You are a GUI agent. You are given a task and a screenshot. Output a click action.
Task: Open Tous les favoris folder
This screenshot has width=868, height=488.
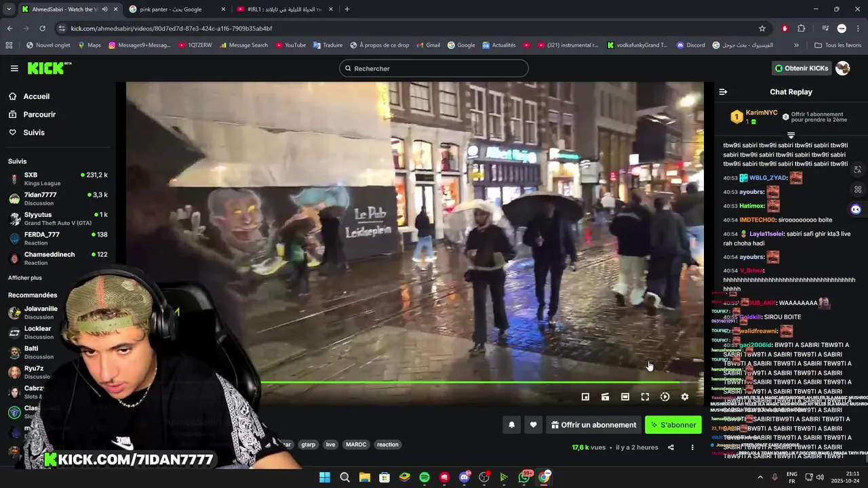[x=838, y=45]
